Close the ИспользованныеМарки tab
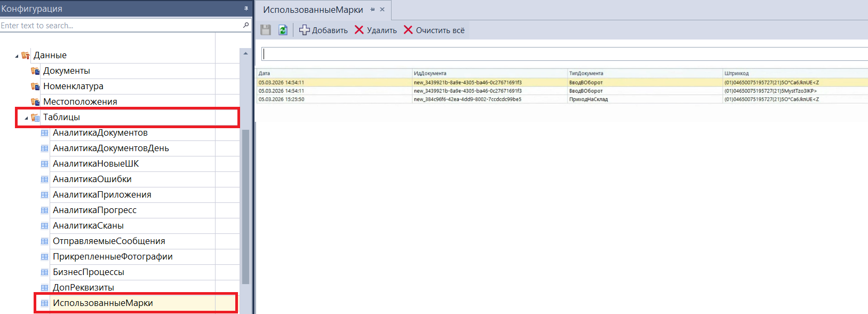The width and height of the screenshot is (868, 314). pos(382,10)
